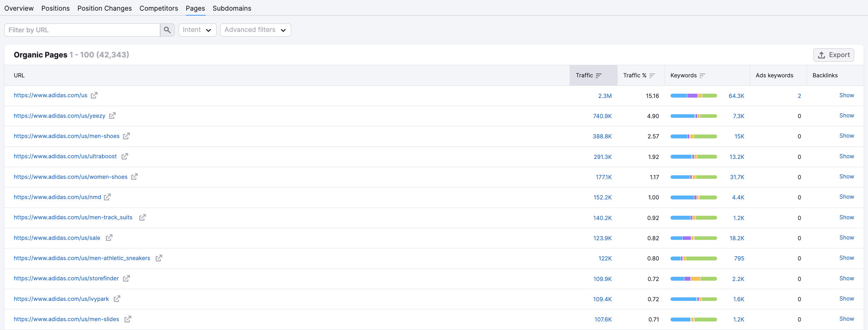Screen dimensions: 868x330
Task: Show backlinks for men-slides row
Action: pyautogui.click(x=847, y=319)
